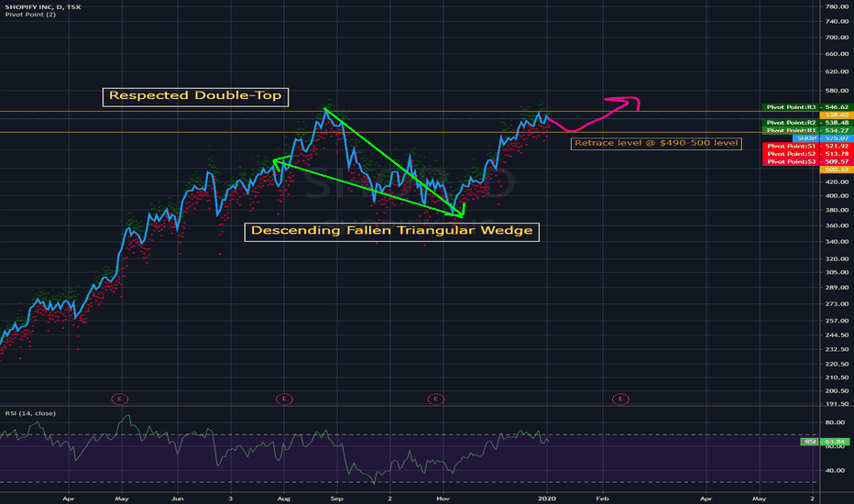Click the RSI 80.00 scale label
The image size is (854, 504).
(x=835, y=422)
